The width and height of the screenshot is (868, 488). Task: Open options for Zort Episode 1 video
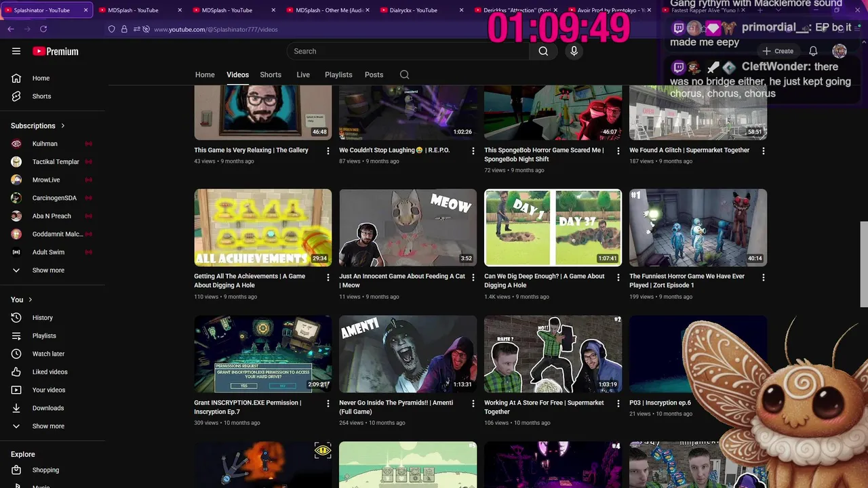point(764,277)
